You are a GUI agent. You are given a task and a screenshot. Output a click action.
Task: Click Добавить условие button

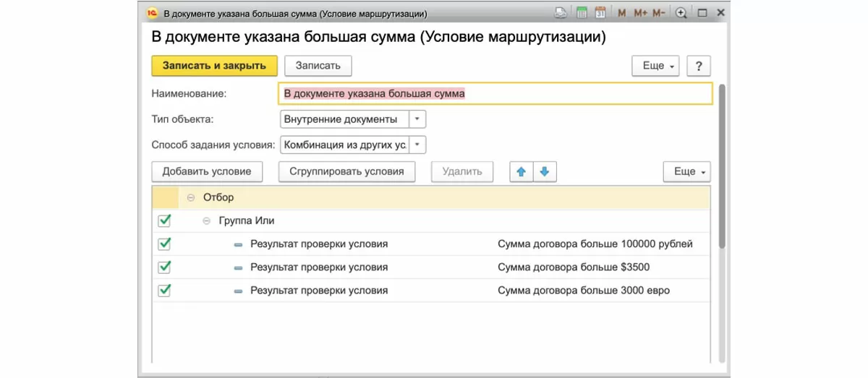207,171
